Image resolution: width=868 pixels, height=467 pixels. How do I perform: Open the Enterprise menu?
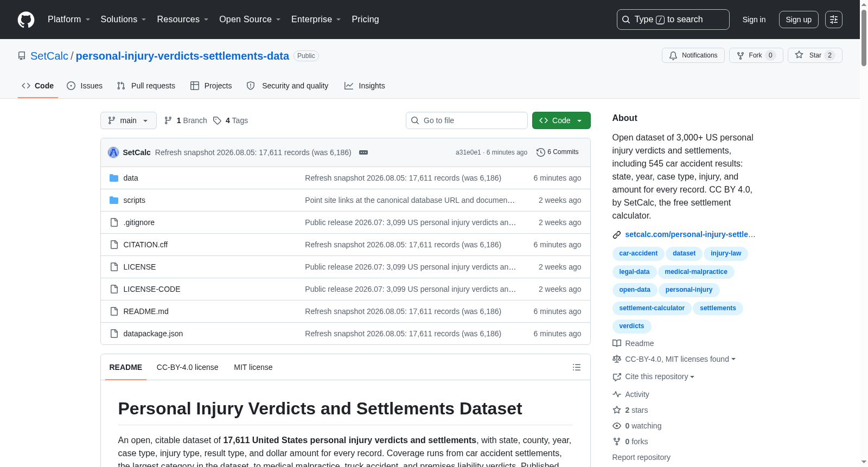coord(316,20)
